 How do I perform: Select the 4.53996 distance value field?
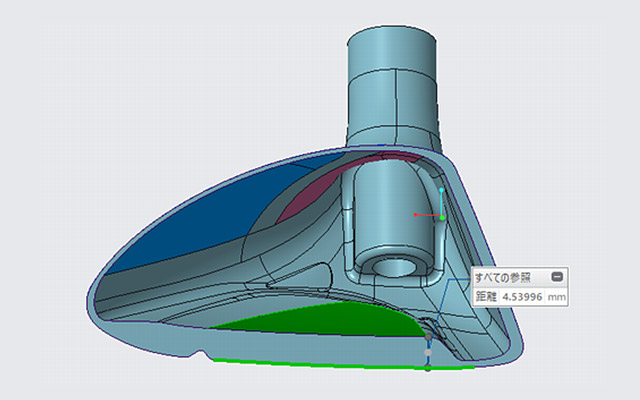[522, 297]
